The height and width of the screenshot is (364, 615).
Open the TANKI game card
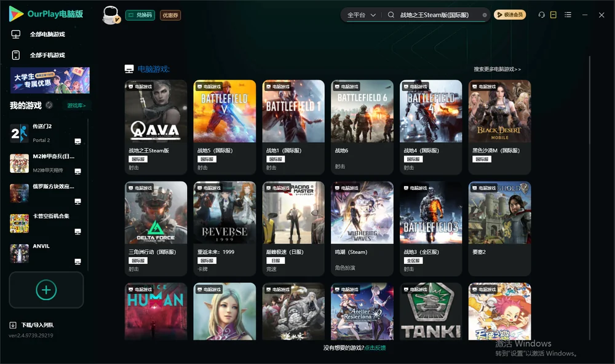coord(430,312)
